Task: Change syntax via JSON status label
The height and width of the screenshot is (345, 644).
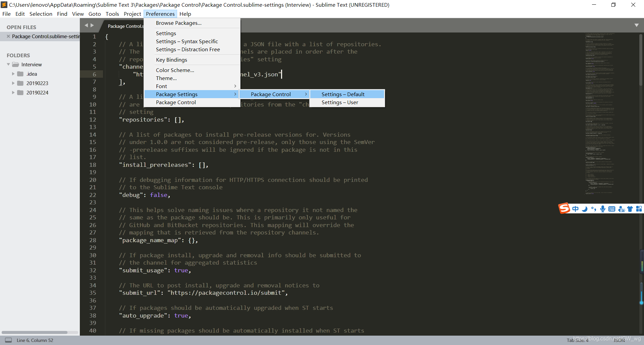Action: click(x=619, y=340)
